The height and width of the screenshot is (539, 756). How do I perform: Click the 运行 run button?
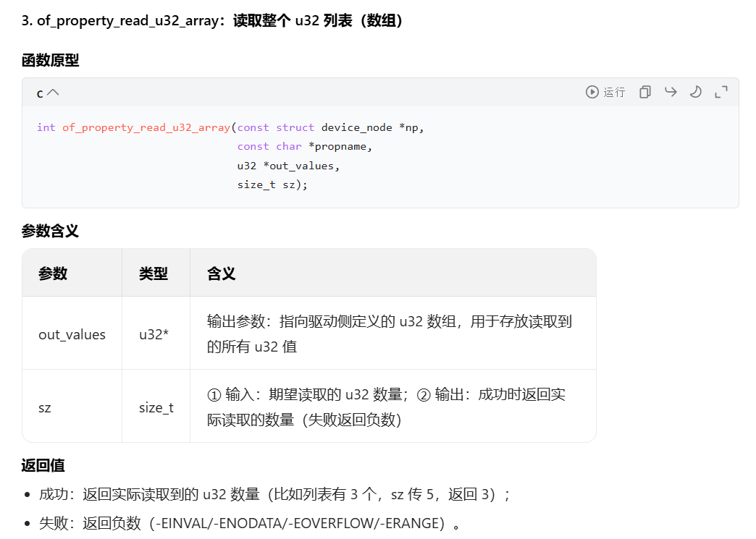coord(612,92)
